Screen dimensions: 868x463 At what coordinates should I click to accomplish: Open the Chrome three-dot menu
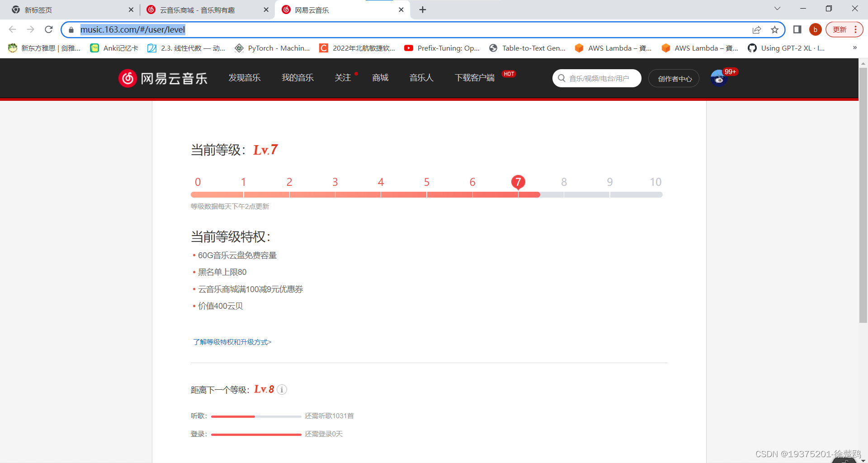click(x=856, y=29)
